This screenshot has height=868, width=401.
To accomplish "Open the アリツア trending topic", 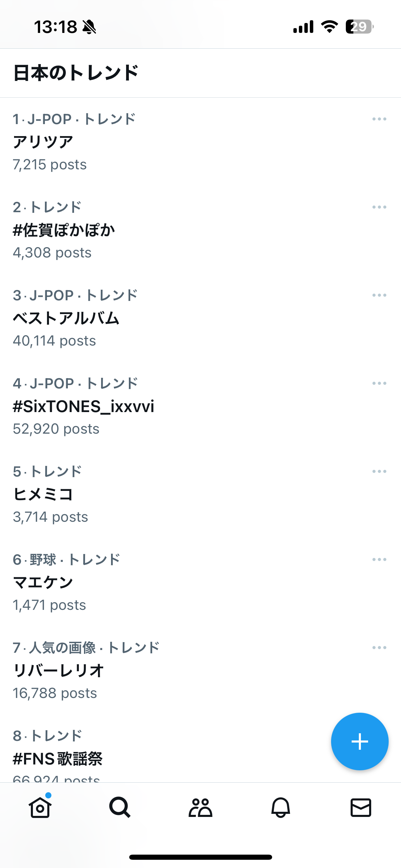I will (x=43, y=142).
